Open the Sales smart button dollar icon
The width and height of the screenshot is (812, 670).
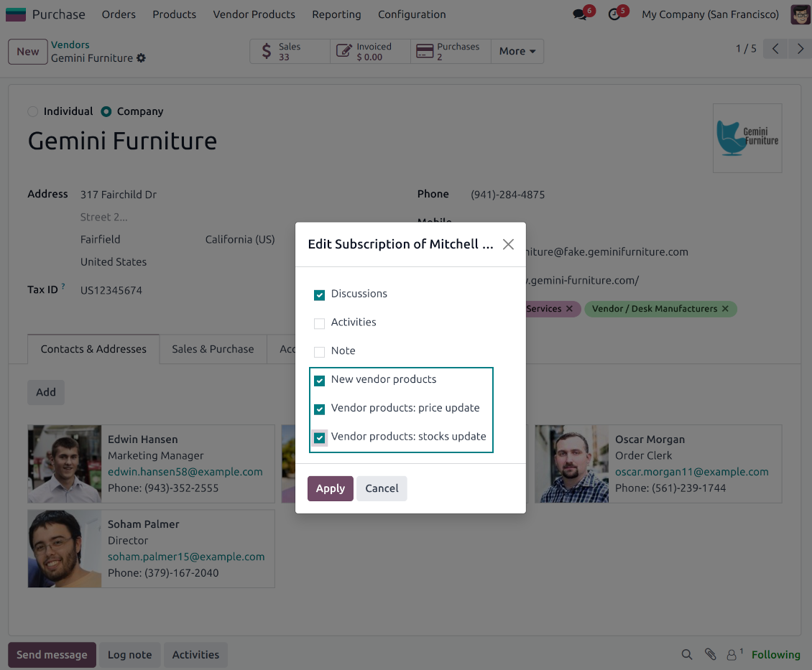(x=264, y=51)
